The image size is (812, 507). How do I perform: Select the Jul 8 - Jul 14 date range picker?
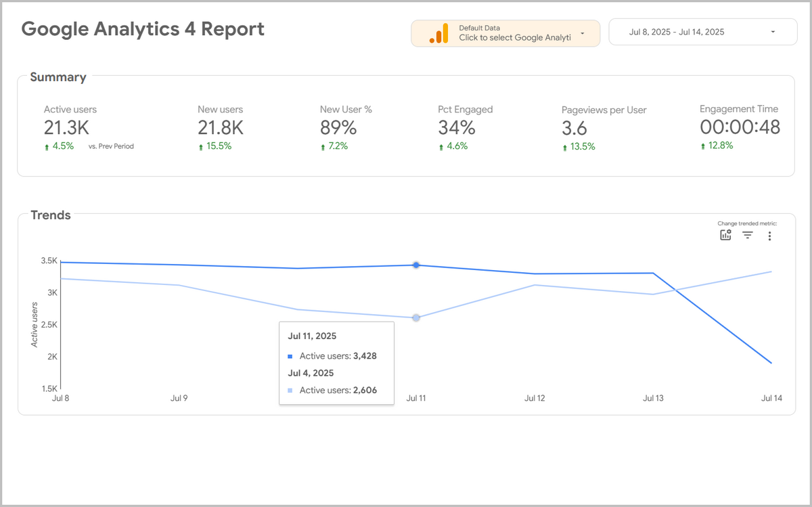(702, 32)
